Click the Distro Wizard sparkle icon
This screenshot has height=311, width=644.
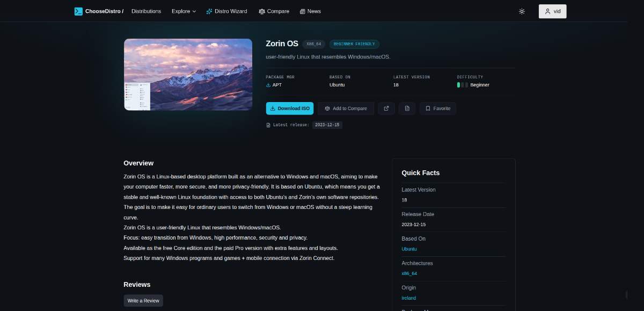pyautogui.click(x=209, y=11)
